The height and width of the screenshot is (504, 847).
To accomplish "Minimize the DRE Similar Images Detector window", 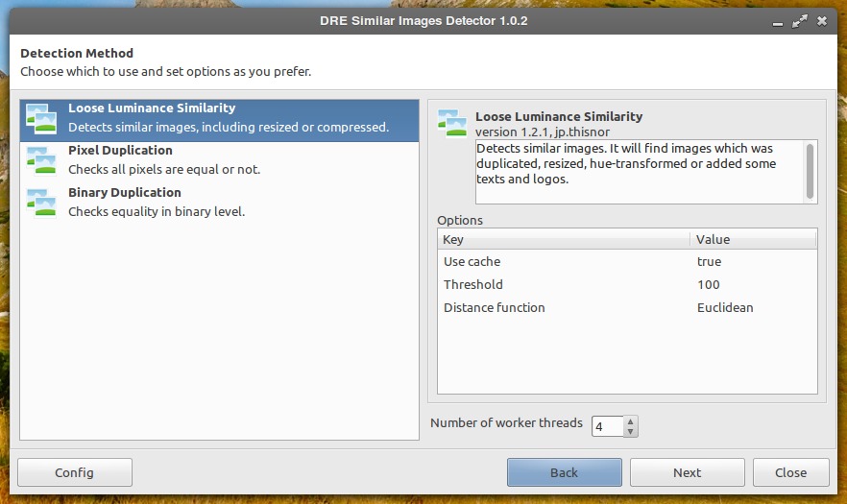I will tap(777, 22).
